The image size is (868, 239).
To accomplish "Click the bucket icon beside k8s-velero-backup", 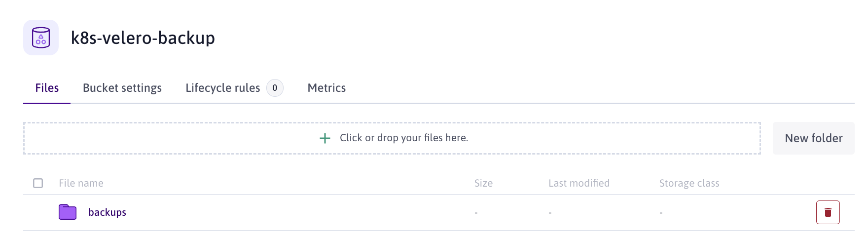I will [x=41, y=38].
